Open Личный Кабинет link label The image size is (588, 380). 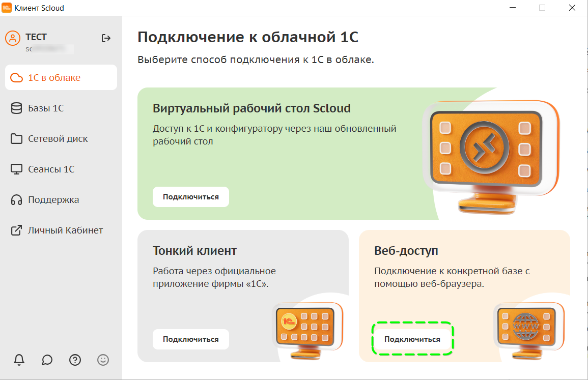point(65,230)
